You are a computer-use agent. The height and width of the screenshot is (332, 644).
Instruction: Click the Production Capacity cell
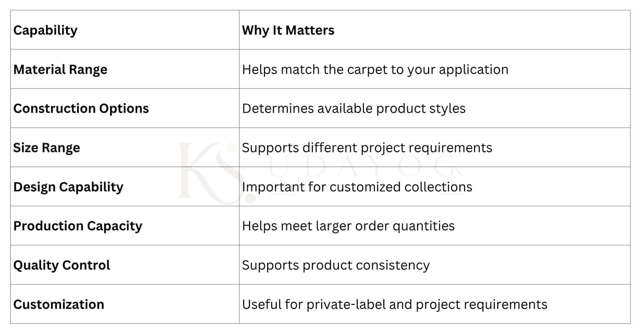(125, 225)
